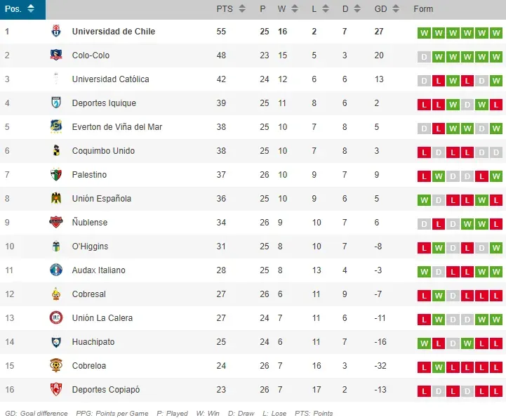
Task: Click the Palestino club crest
Action: 56,175
